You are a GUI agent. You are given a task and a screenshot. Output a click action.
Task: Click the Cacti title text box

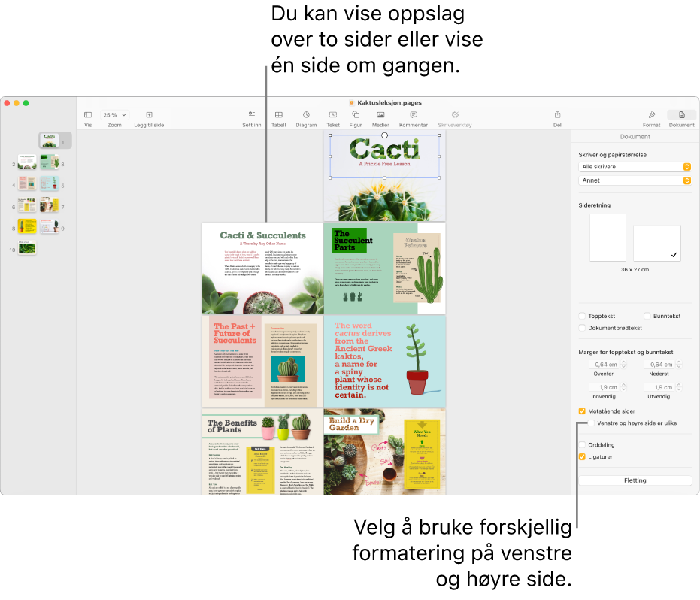384,156
